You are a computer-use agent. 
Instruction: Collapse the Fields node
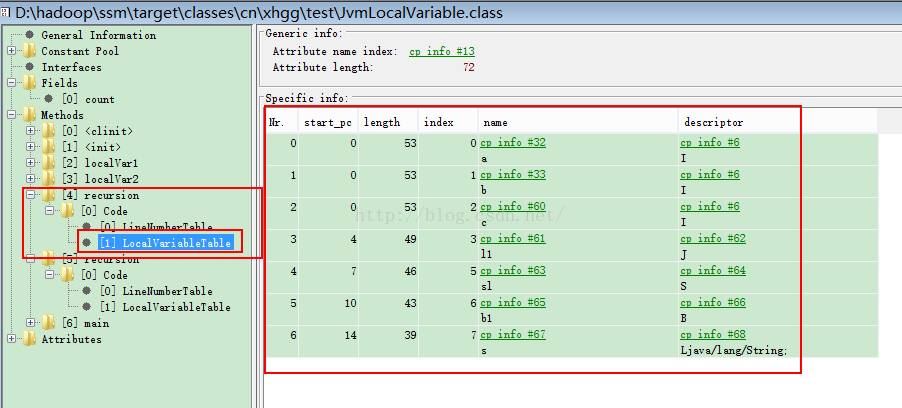click(x=12, y=83)
